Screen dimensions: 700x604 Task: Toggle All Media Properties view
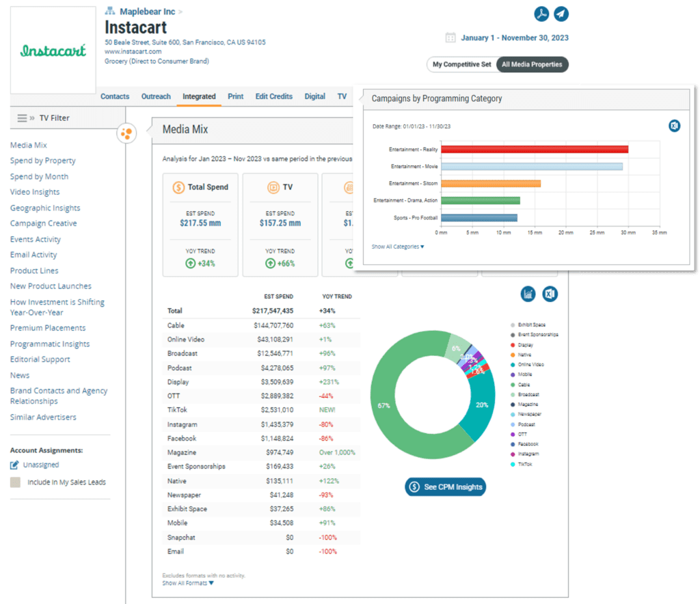click(532, 64)
